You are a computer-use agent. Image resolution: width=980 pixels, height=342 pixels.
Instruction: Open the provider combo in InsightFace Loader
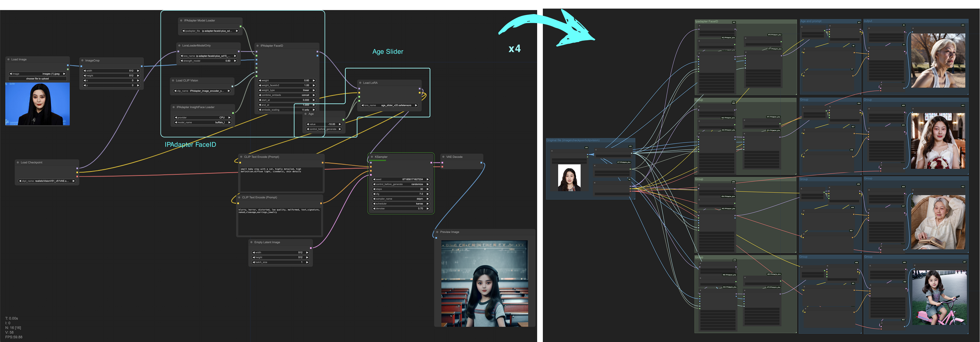[x=202, y=118]
